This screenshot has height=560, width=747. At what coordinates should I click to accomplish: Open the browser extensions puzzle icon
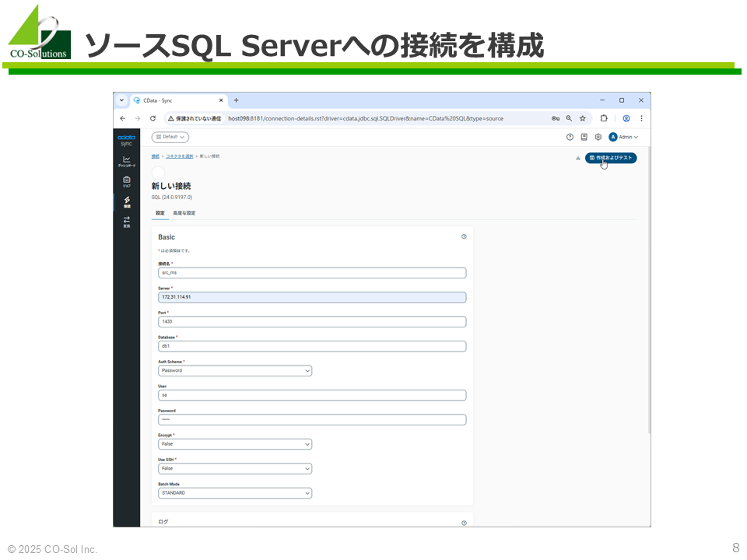click(604, 118)
